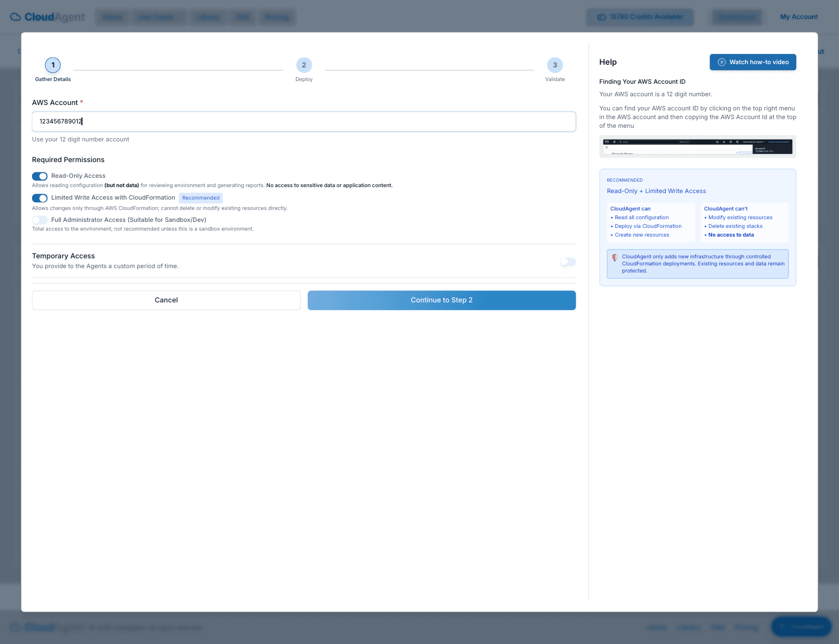The image size is (839, 644).
Task: Click the CloudAgent logo in the top bar
Action: coord(47,17)
